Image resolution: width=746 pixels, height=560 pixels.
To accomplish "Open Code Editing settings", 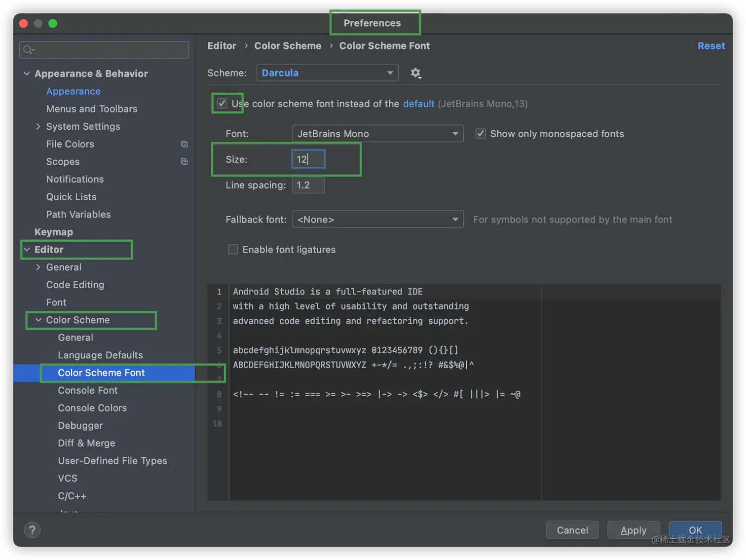I will pyautogui.click(x=75, y=285).
